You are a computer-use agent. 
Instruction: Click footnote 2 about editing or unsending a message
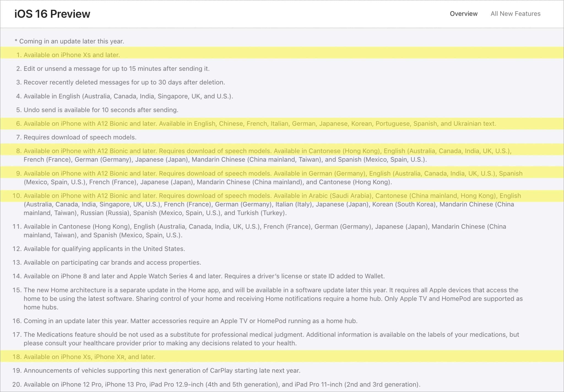(113, 68)
